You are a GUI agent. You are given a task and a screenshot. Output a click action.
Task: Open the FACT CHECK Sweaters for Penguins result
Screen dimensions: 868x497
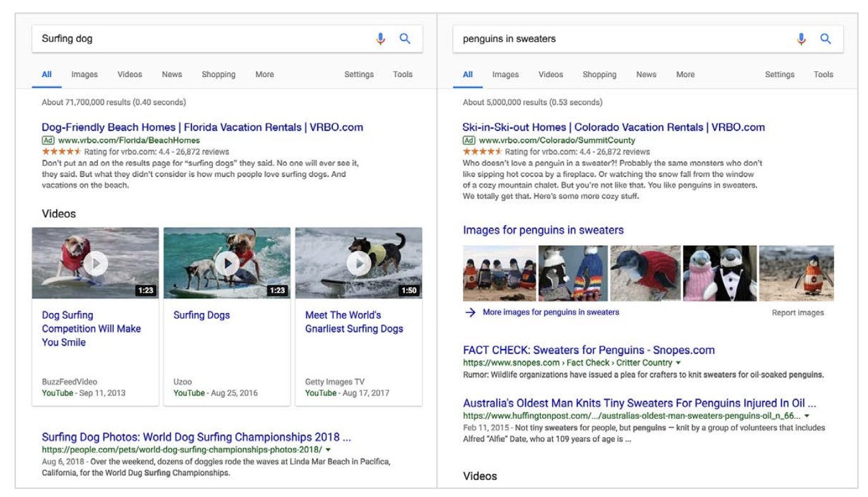tap(589, 350)
